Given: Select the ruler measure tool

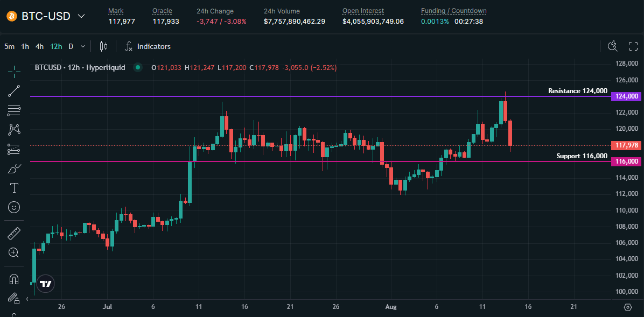Looking at the screenshot, I should point(14,234).
